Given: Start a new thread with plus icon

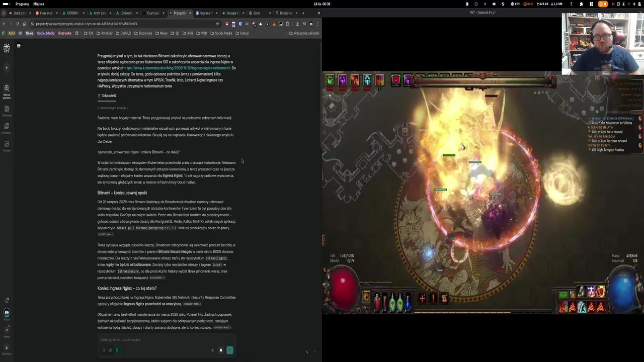Looking at the screenshot, I should click(7, 68).
